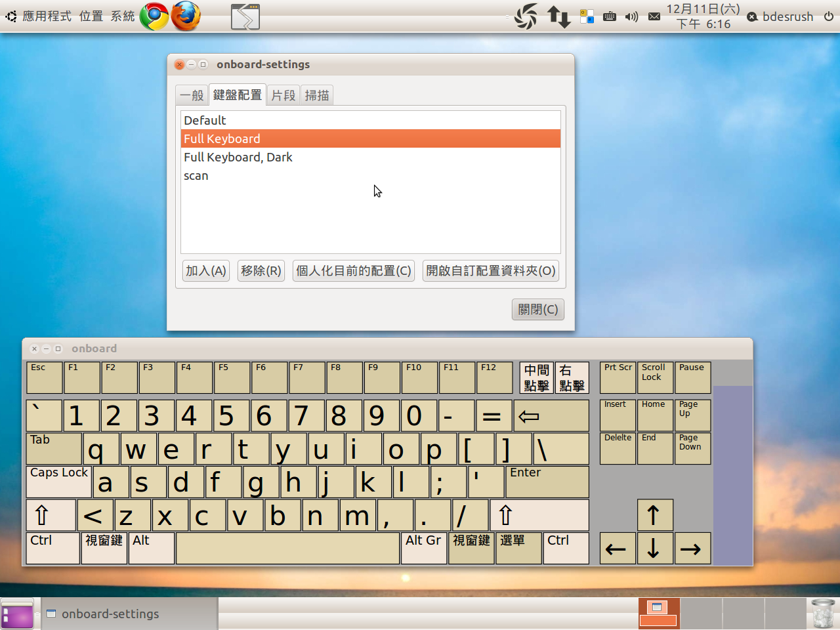Click the up arrow key on onboard

pyautogui.click(x=655, y=515)
